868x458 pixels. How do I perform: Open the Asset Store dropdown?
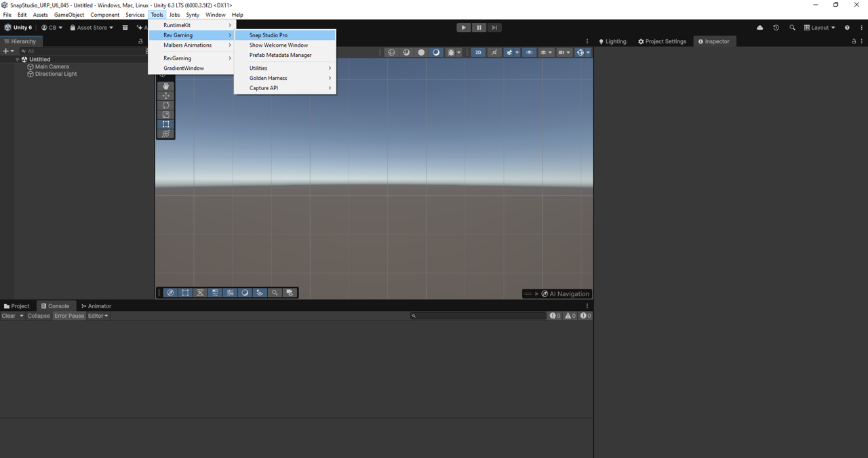click(x=91, y=28)
